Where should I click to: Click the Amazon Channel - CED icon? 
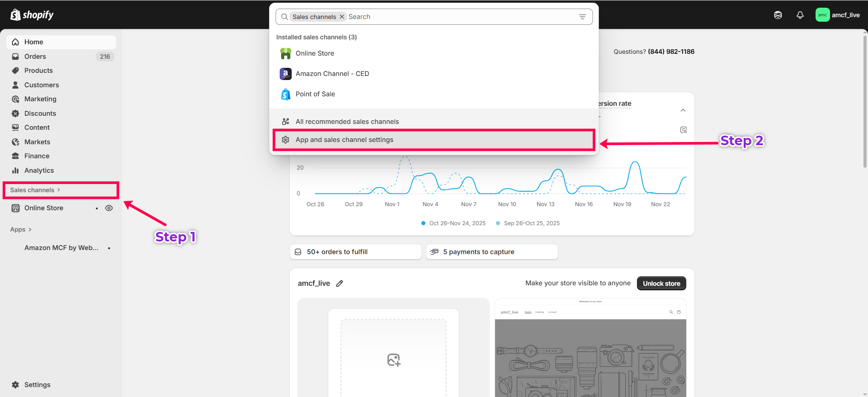(x=285, y=74)
